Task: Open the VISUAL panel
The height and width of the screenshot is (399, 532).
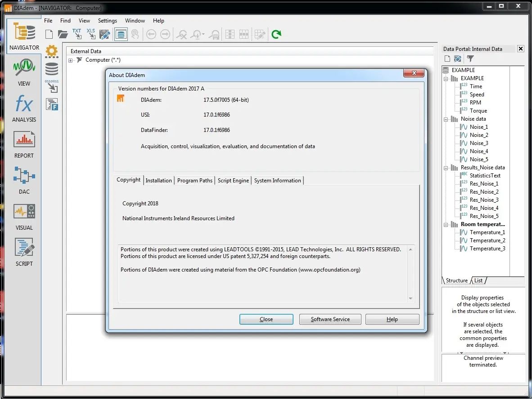Action: 24,216
